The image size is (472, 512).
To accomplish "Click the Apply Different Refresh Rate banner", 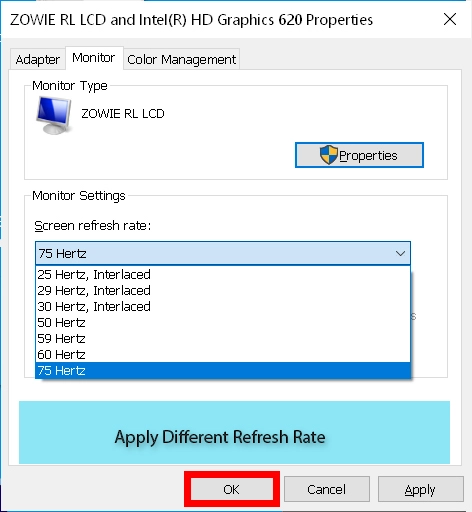I will (234, 432).
